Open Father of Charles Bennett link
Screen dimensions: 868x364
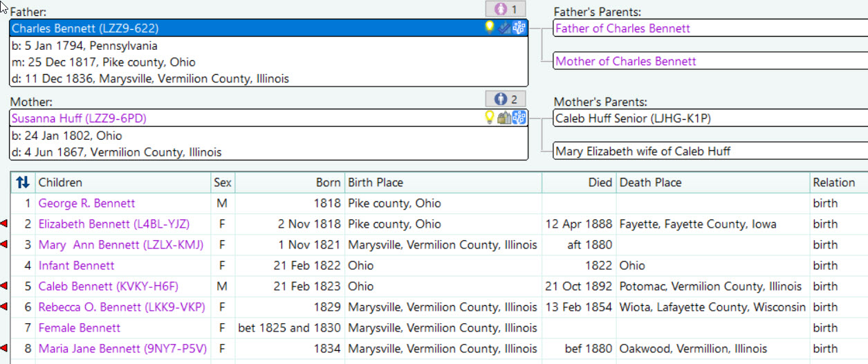(622, 28)
